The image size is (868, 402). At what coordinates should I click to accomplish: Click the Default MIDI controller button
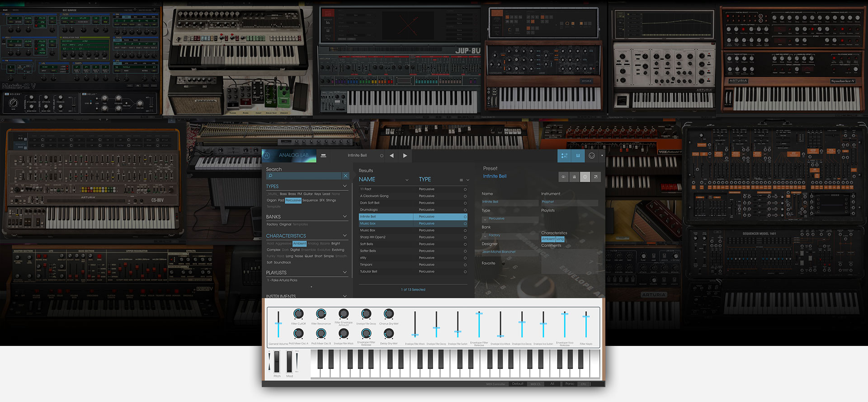(518, 384)
